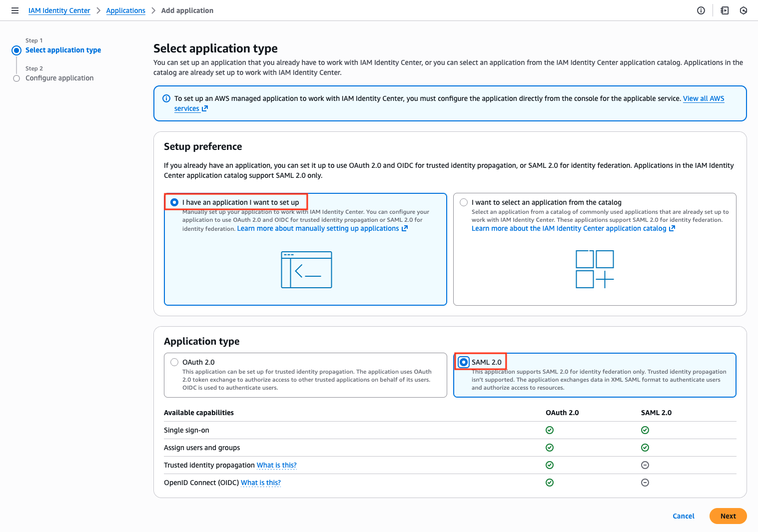Viewport: 758px width, 532px height.
Task: Choose the OAuth 2.0 application type radio
Action: tap(174, 362)
